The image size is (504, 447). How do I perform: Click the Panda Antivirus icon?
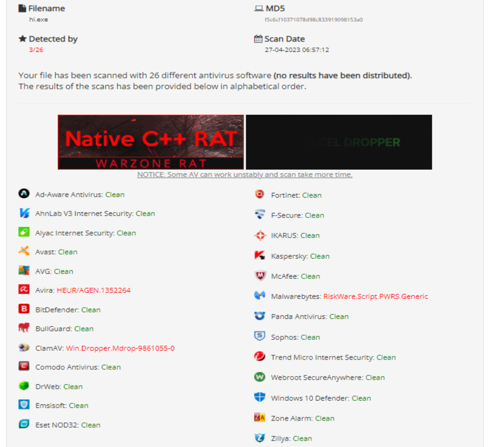click(260, 316)
